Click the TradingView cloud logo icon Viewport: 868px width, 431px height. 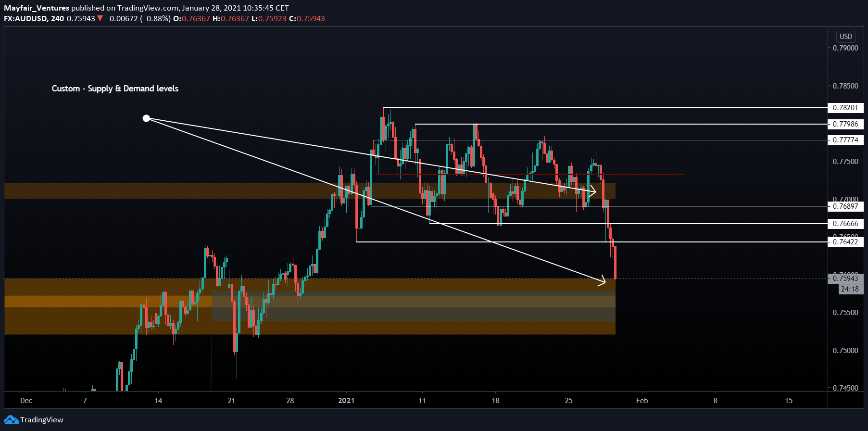pos(11,419)
